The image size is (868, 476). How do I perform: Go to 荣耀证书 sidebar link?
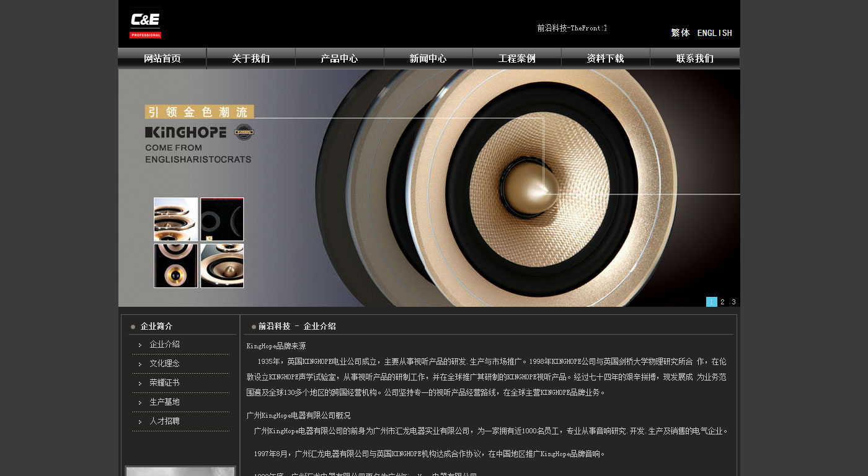[164, 383]
